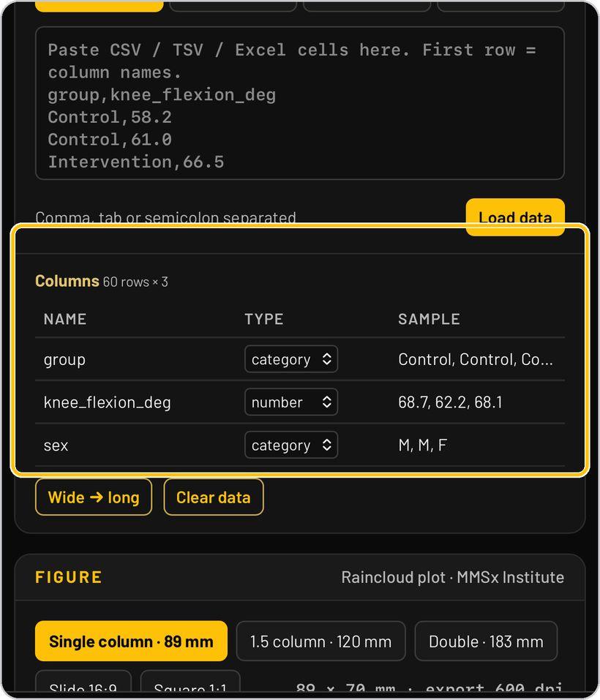Select Double · 183 mm size
The width and height of the screenshot is (600, 700).
coord(486,641)
